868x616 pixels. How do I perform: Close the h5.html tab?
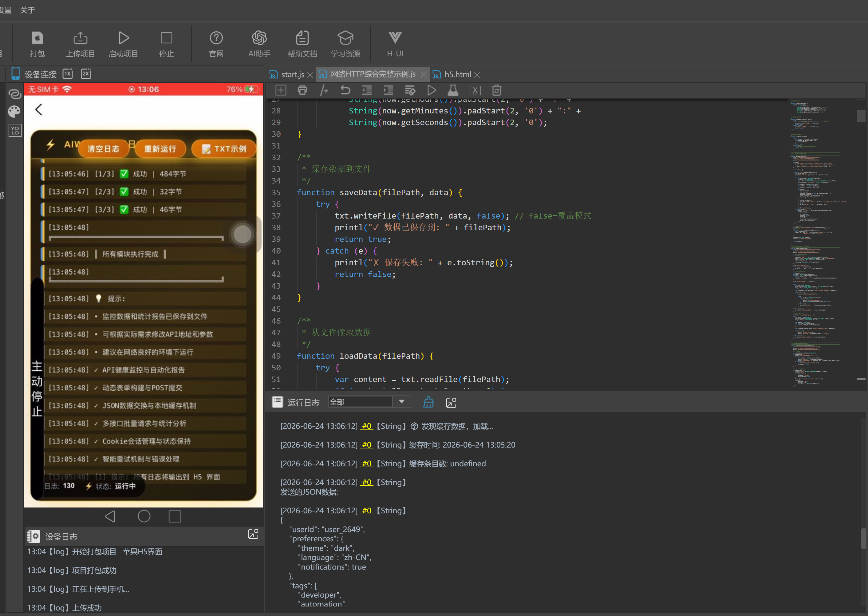pos(477,75)
